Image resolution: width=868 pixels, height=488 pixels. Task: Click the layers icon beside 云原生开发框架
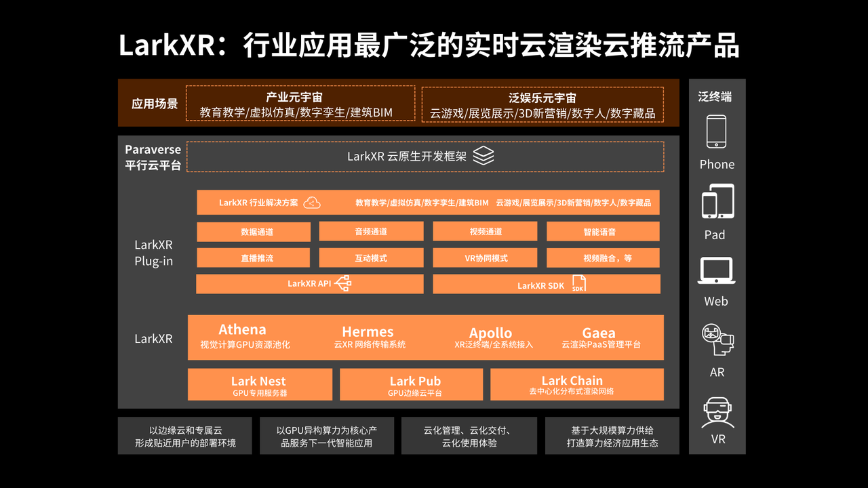coord(484,155)
